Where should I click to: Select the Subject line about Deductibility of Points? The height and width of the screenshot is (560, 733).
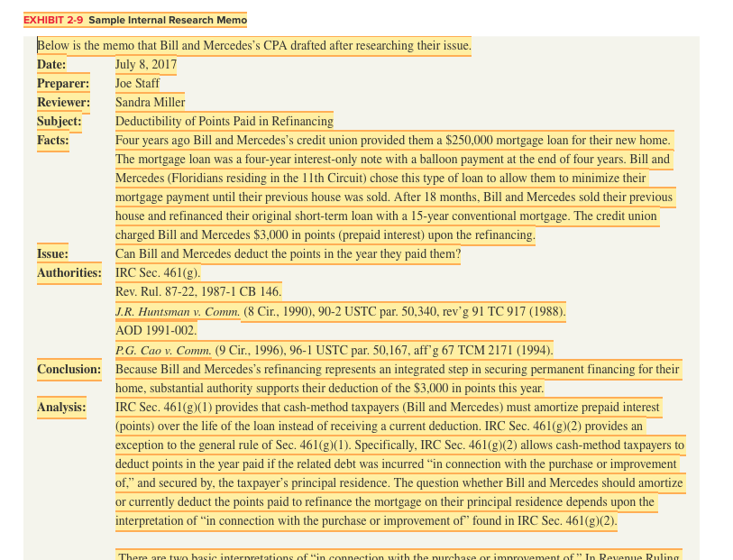(223, 121)
